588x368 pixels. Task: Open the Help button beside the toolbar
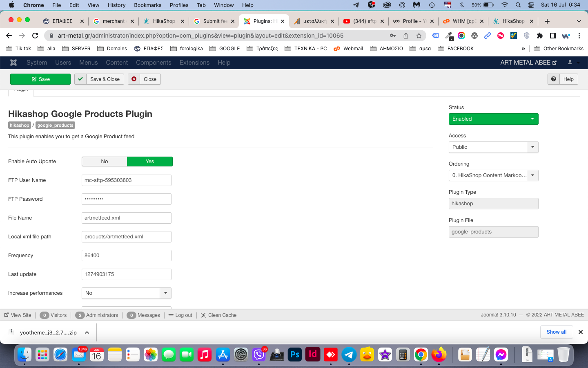(x=563, y=79)
